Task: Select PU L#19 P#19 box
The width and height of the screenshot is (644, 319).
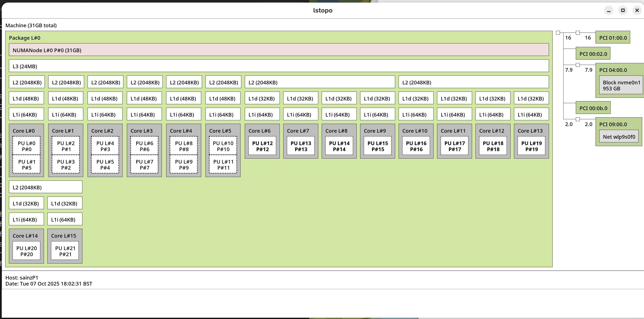Action: pyautogui.click(x=531, y=146)
